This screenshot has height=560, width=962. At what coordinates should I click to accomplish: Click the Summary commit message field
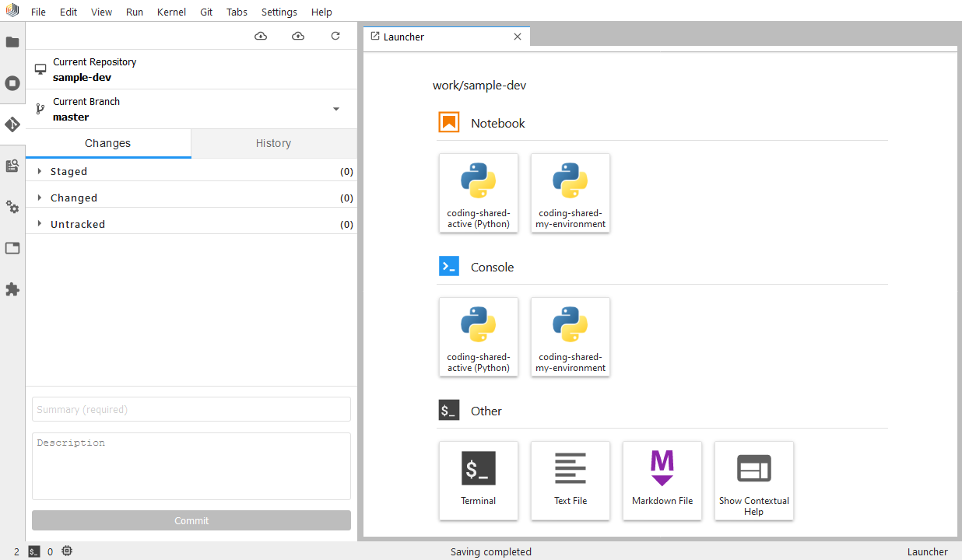(191, 409)
